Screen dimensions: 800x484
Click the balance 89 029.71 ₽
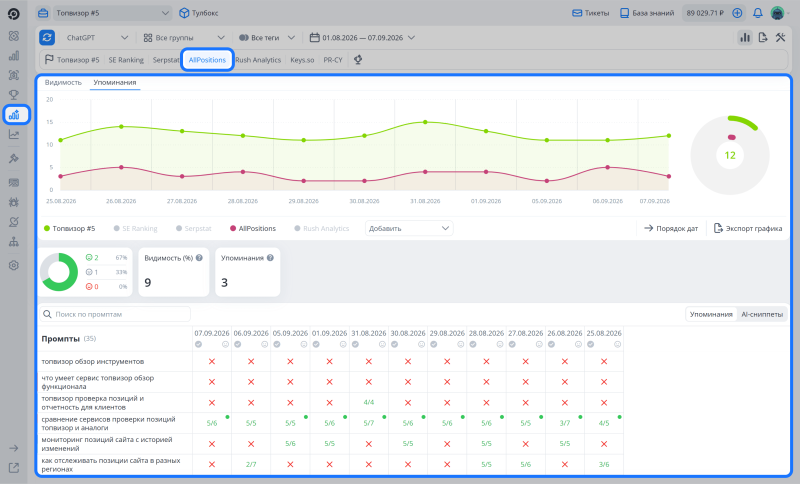point(705,13)
